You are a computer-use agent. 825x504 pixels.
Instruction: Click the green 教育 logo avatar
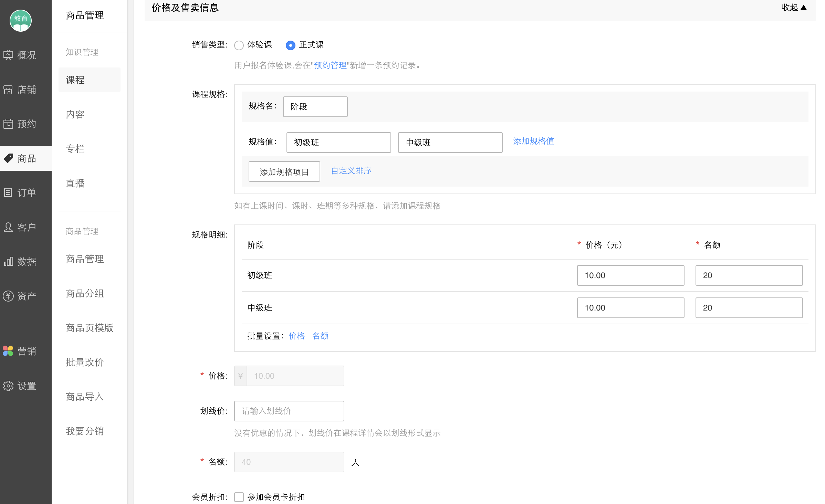(21, 20)
